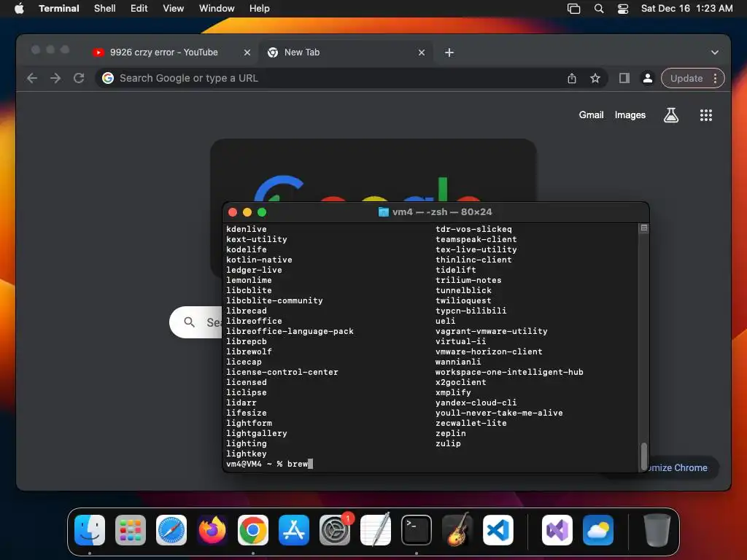Image resolution: width=747 pixels, height=560 pixels.
Task: Open Google Chrome Dock icon
Action: pos(253,530)
